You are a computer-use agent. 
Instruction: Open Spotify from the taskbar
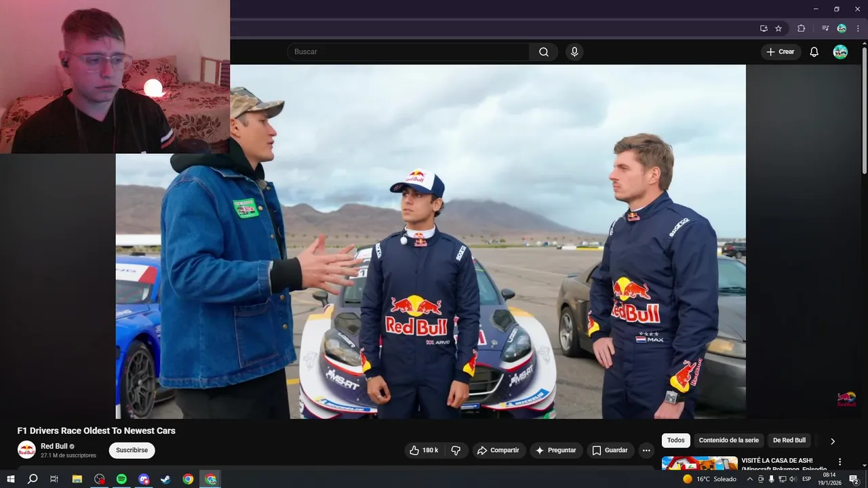[121, 479]
